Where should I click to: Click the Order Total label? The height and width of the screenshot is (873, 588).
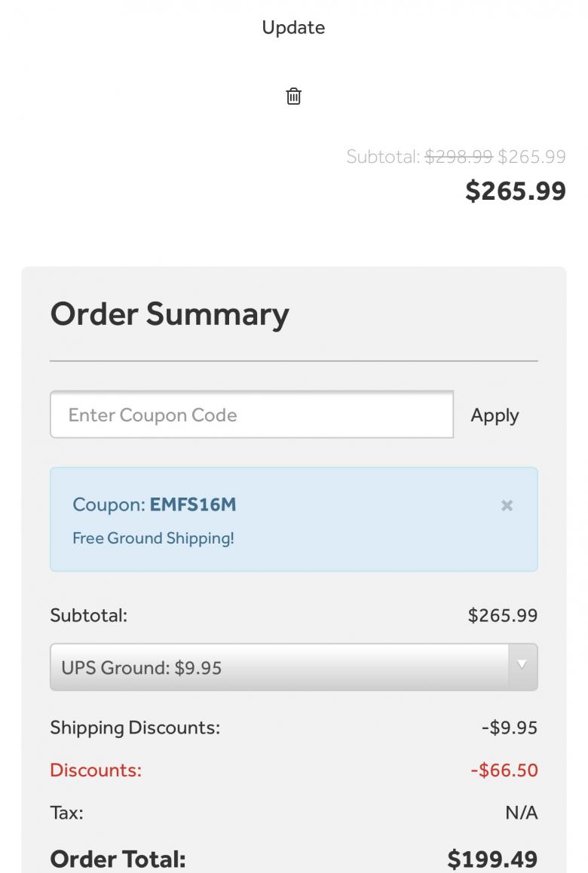pyautogui.click(x=118, y=859)
